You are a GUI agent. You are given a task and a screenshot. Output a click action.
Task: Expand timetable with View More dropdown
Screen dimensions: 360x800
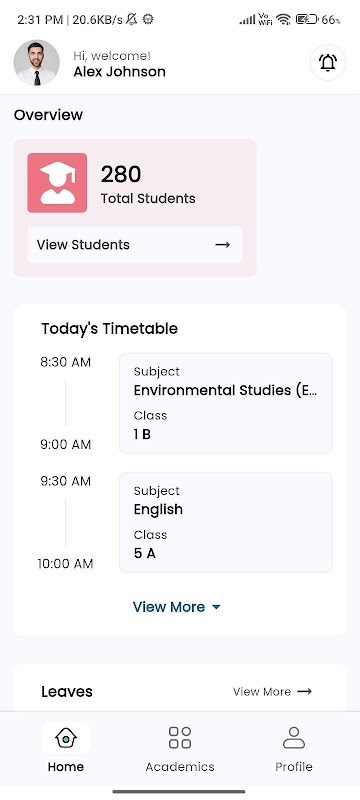click(176, 607)
